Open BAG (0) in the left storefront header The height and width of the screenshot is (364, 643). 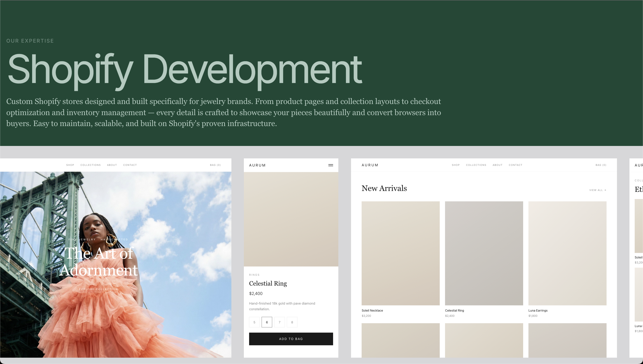pos(215,165)
